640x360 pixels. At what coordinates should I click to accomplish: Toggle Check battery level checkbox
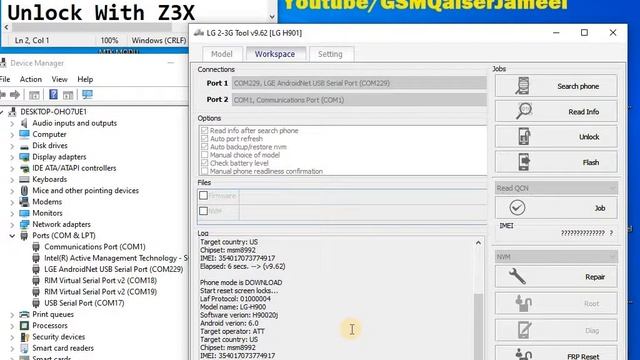(204, 163)
